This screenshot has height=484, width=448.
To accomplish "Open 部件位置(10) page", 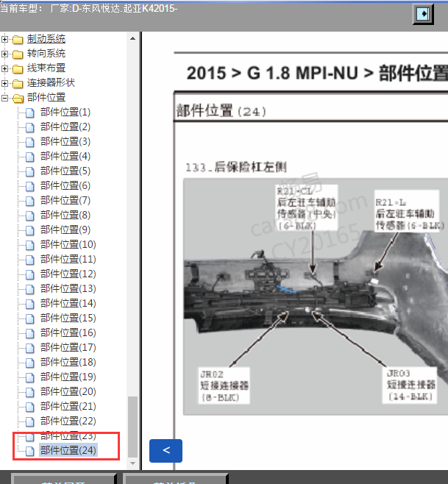I will point(68,244).
